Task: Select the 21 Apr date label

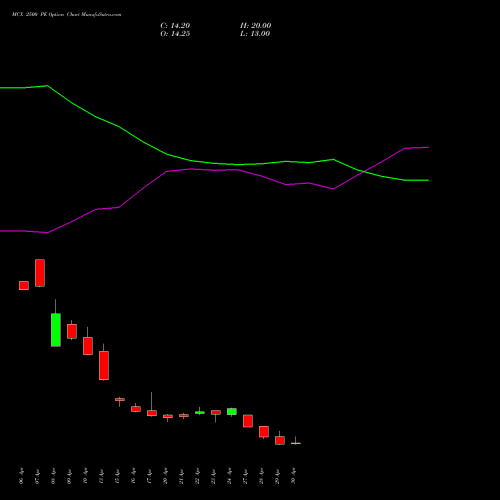Action: 181,476
